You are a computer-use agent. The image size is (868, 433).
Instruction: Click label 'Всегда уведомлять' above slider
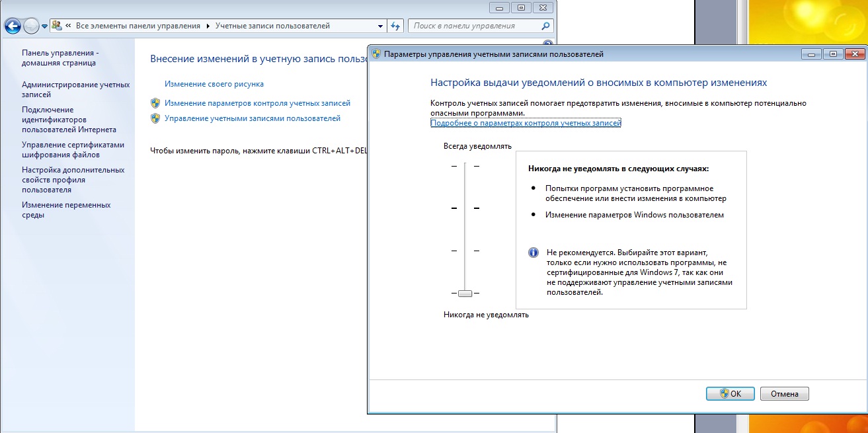pyautogui.click(x=477, y=146)
